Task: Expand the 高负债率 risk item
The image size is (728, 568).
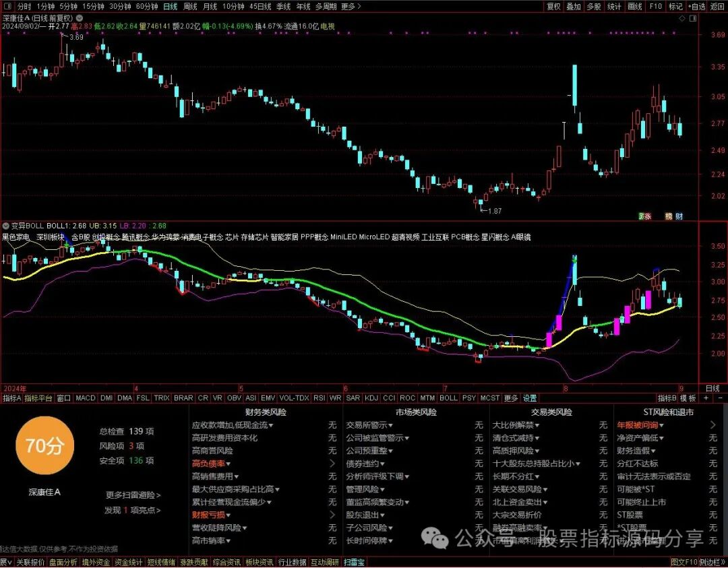Action: click(211, 464)
